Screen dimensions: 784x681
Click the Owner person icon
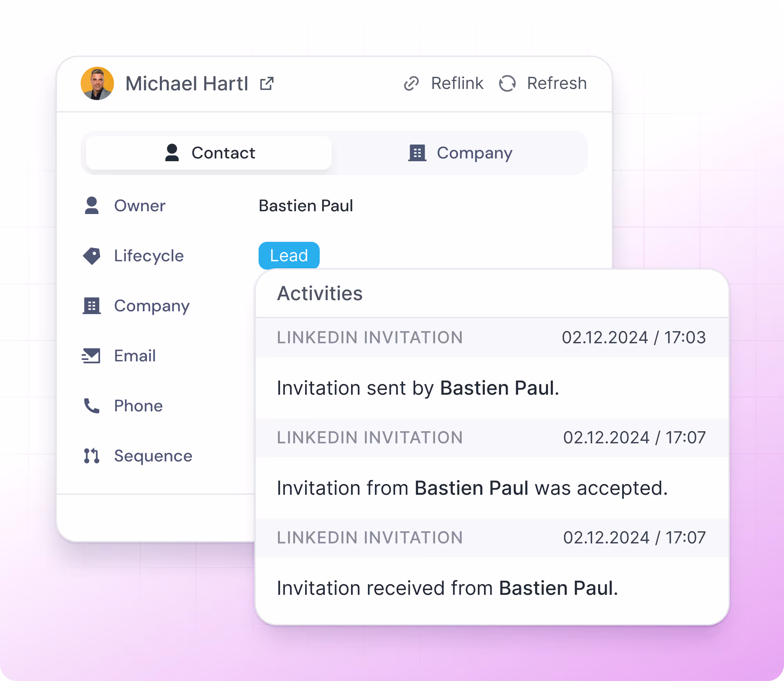click(x=92, y=206)
